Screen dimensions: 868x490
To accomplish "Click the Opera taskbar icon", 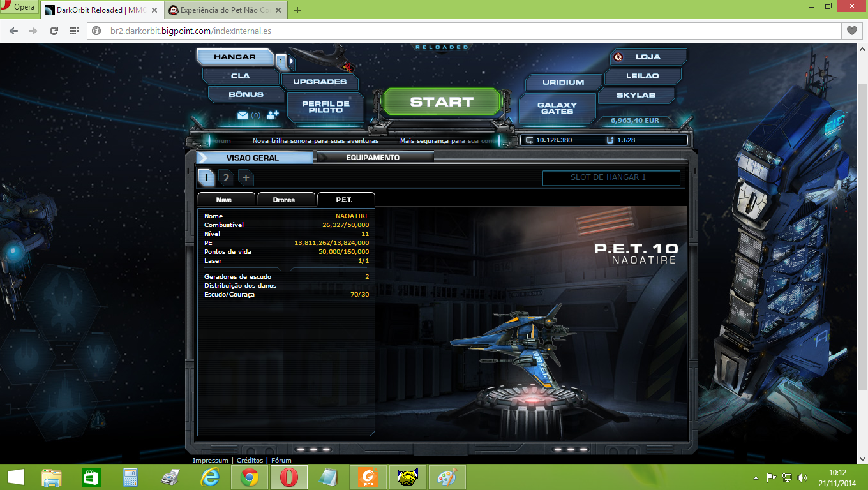I will click(289, 477).
